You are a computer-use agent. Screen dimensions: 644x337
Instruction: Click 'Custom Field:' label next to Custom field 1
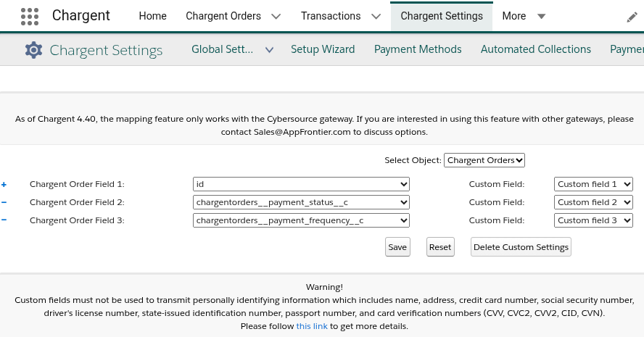[497, 184]
